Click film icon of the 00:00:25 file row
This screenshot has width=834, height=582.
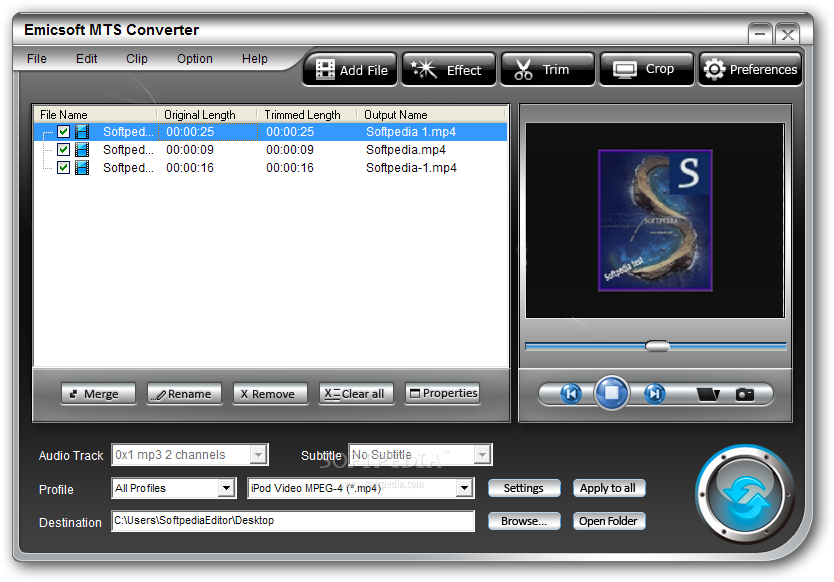click(x=82, y=131)
